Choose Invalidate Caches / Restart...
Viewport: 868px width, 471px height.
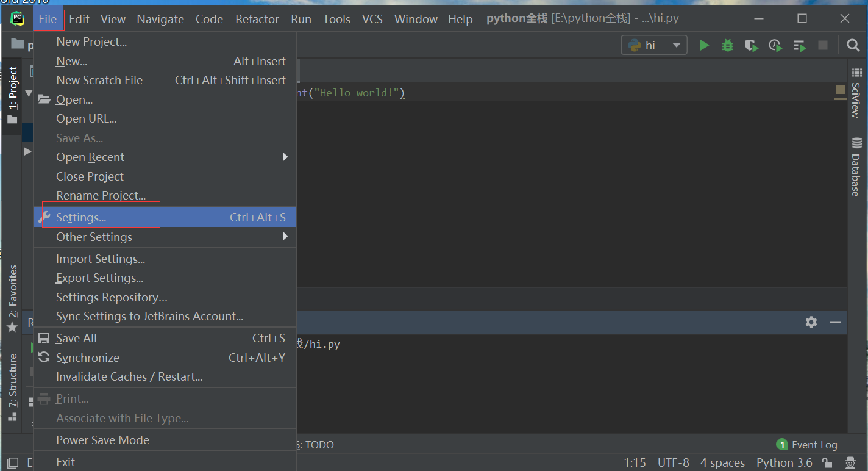[x=165, y=376]
